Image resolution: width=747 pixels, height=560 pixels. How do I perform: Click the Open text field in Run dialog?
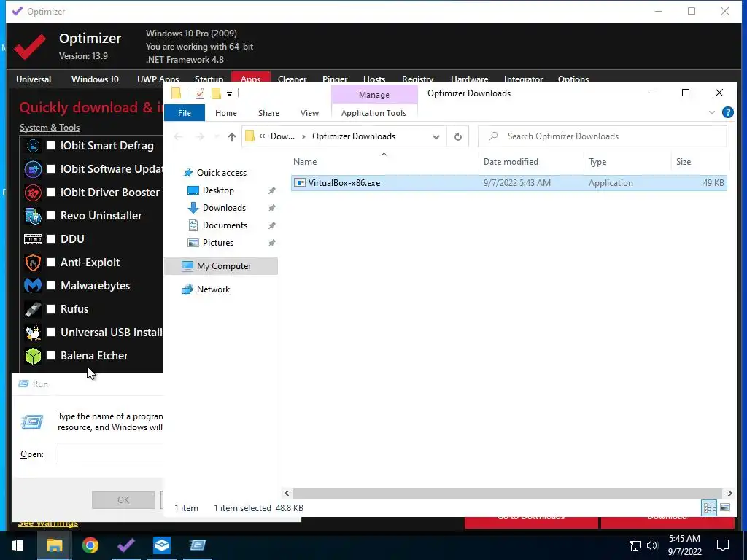(x=111, y=454)
